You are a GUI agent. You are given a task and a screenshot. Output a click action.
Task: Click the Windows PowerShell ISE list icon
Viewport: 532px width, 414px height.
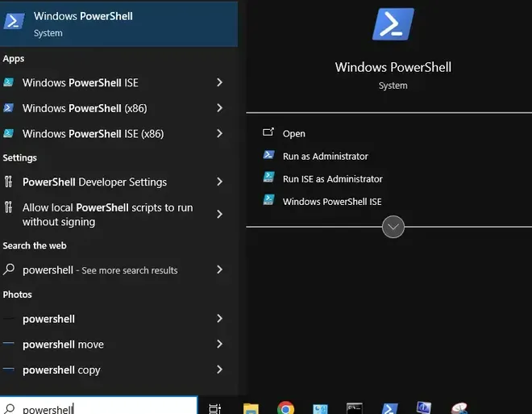(9, 82)
